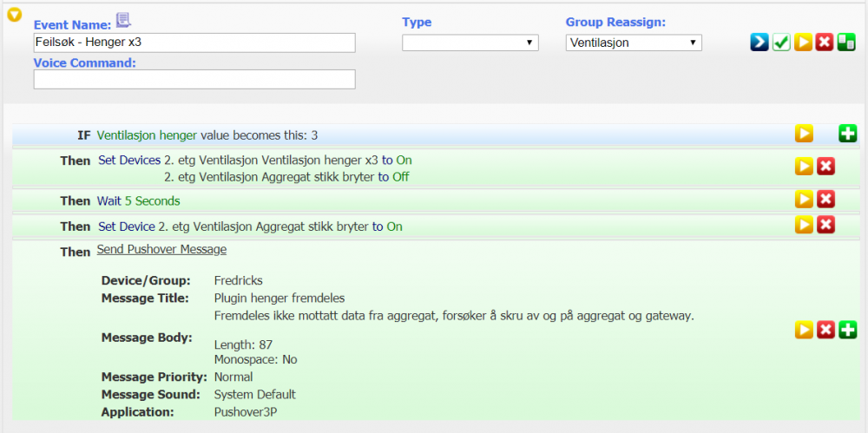Click the Ventilasjon henger trigger link
The width and height of the screenshot is (868, 433).
[x=147, y=135]
